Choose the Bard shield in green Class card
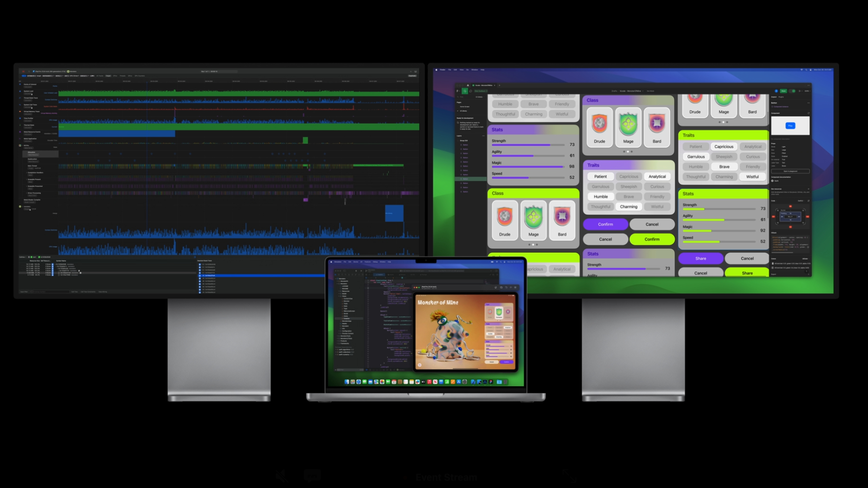Viewport: 868px width, 488px height. 562,220
